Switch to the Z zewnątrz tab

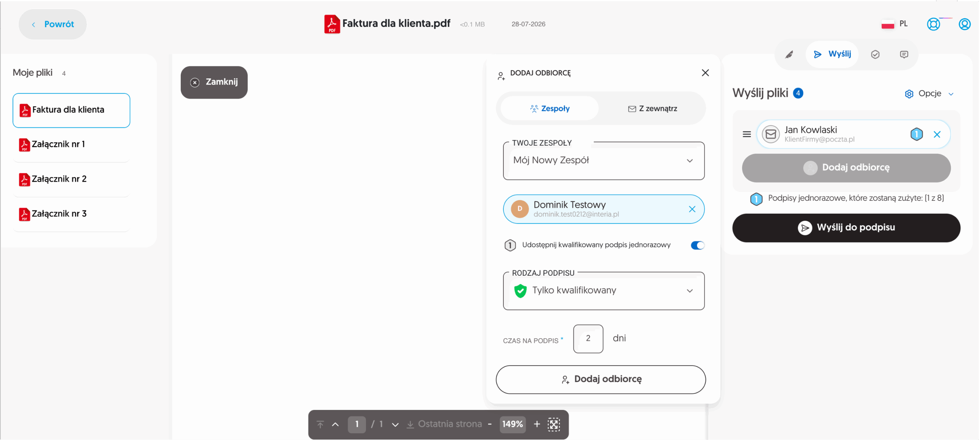pyautogui.click(x=652, y=109)
